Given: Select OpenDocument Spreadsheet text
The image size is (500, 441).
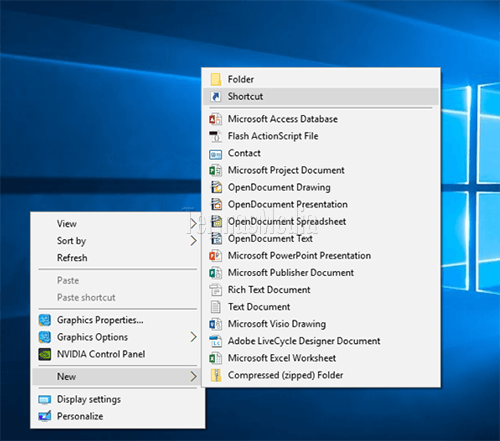Looking at the screenshot, I should [x=287, y=221].
